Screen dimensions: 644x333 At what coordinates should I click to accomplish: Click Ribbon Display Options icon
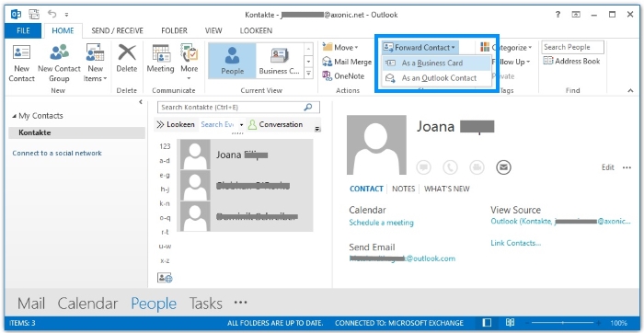tap(576, 15)
